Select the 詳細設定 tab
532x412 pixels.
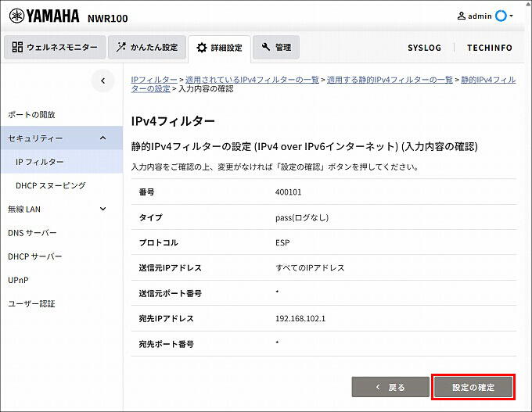pyautogui.click(x=220, y=48)
